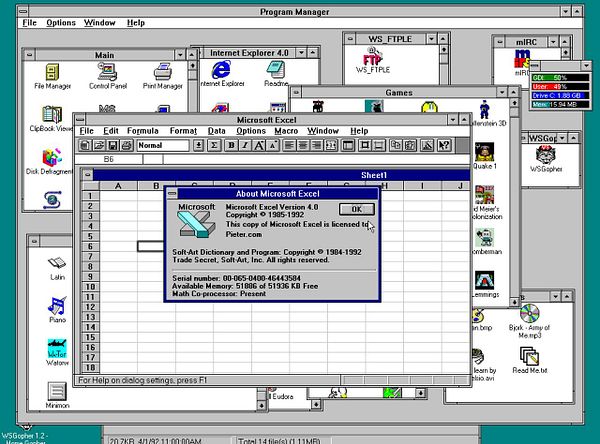Click the User 49% resource meter bar
Screen dimensions: 600x444
tap(560, 87)
